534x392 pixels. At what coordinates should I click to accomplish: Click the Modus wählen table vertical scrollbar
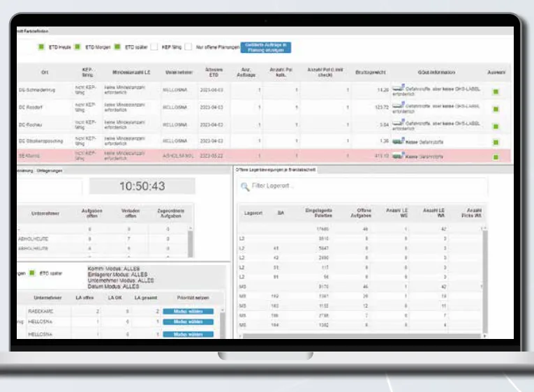(x=223, y=323)
